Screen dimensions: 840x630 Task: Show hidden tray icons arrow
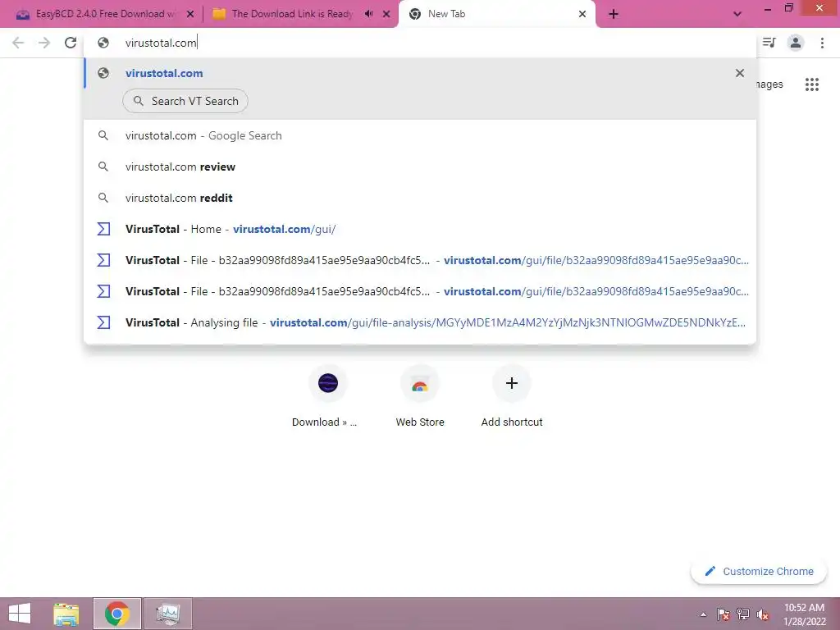point(703,614)
